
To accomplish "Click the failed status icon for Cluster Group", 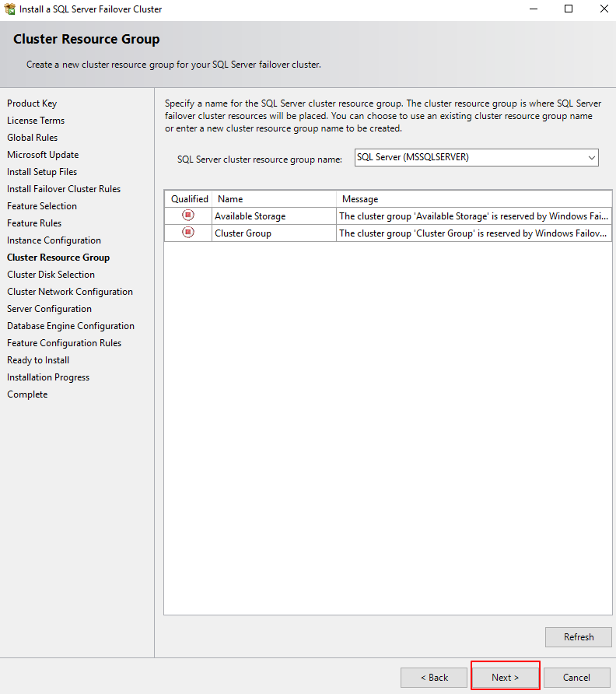I will tap(188, 233).
